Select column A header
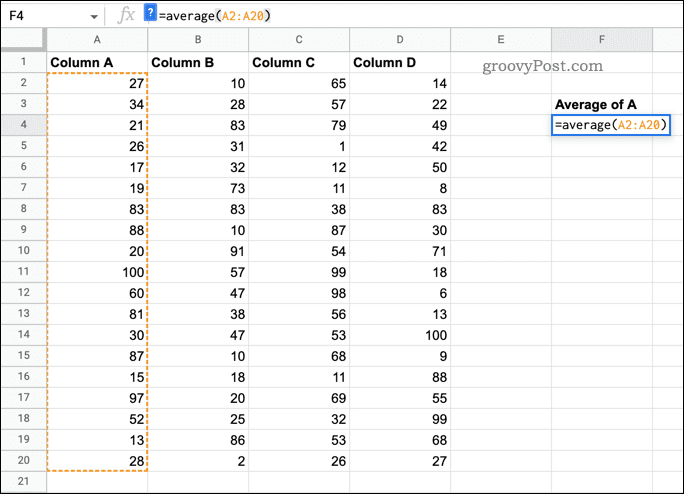Image resolution: width=684 pixels, height=494 pixels. [x=97, y=40]
